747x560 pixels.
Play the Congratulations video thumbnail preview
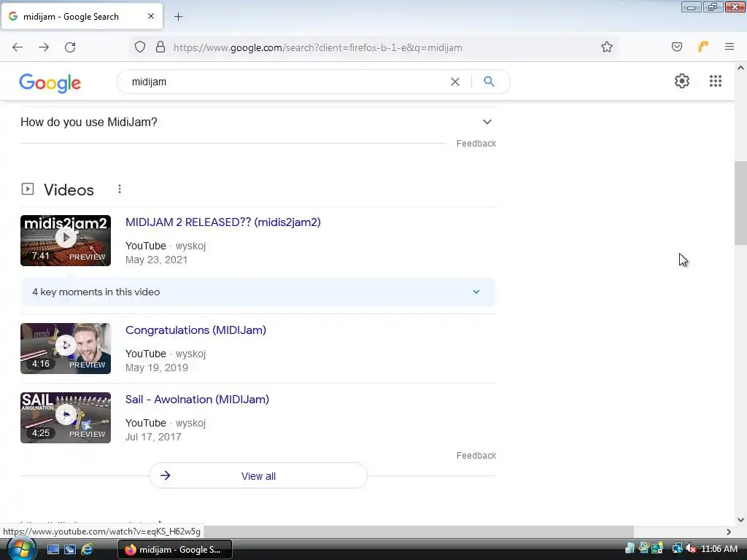pyautogui.click(x=66, y=349)
